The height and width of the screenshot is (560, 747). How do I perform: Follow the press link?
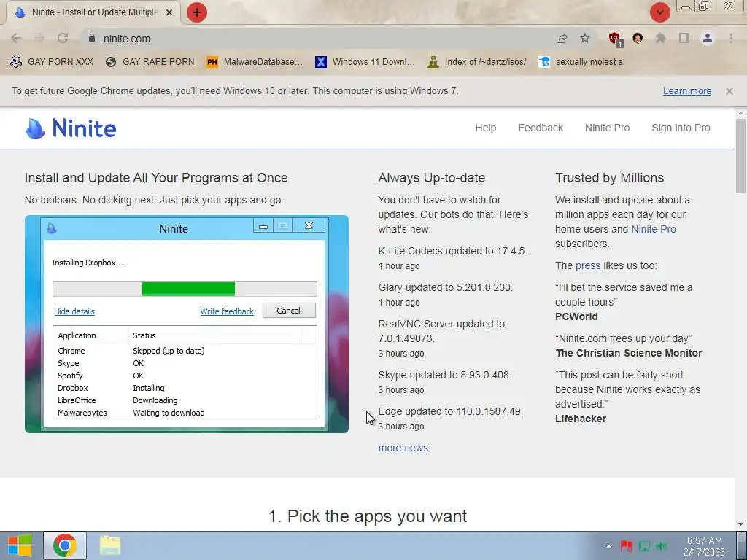coord(588,265)
